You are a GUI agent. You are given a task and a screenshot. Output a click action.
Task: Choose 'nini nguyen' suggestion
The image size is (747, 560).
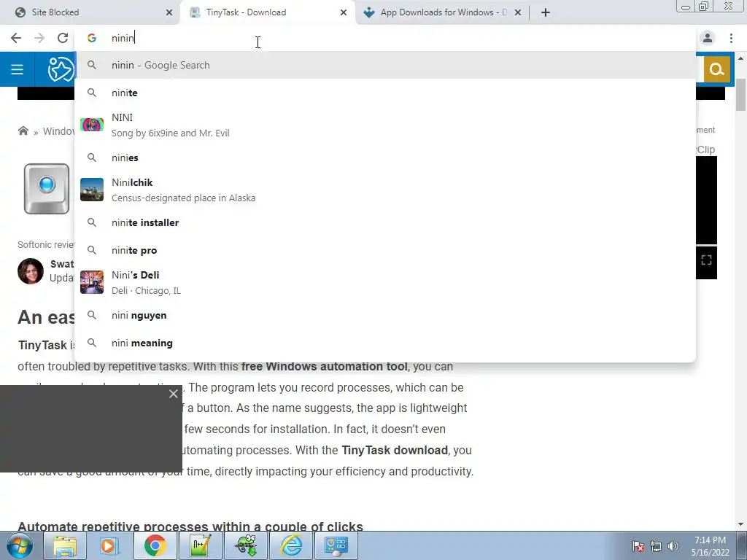pos(385,315)
